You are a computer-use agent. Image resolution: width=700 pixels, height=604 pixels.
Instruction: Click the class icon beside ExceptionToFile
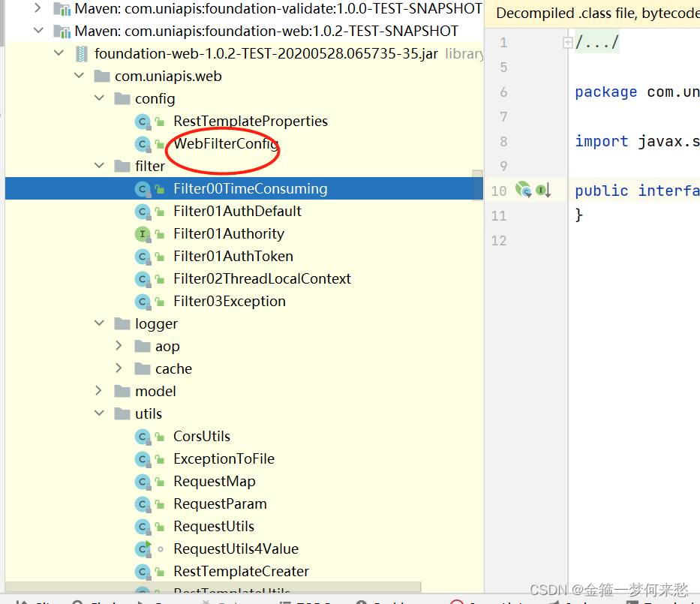point(143,459)
